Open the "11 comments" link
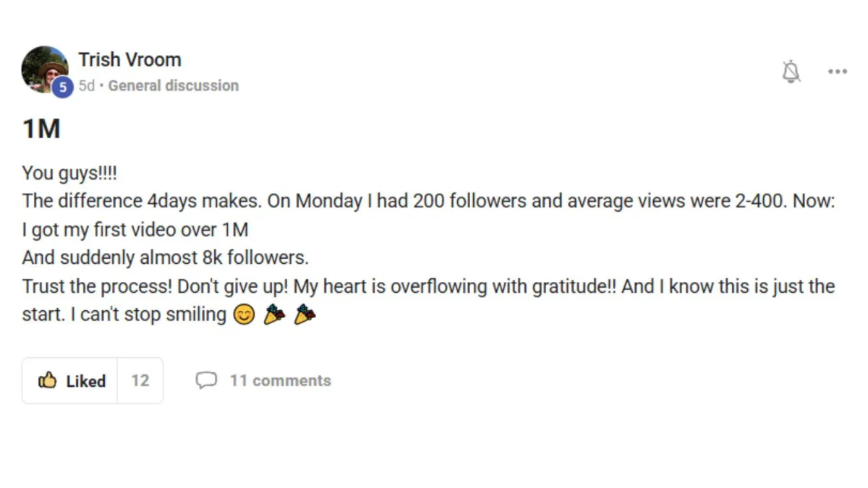868x488 pixels. [280, 380]
